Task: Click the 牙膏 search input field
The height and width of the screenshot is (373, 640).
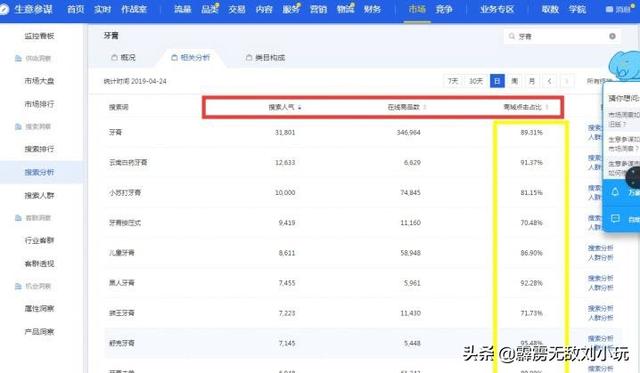Action: coord(562,36)
